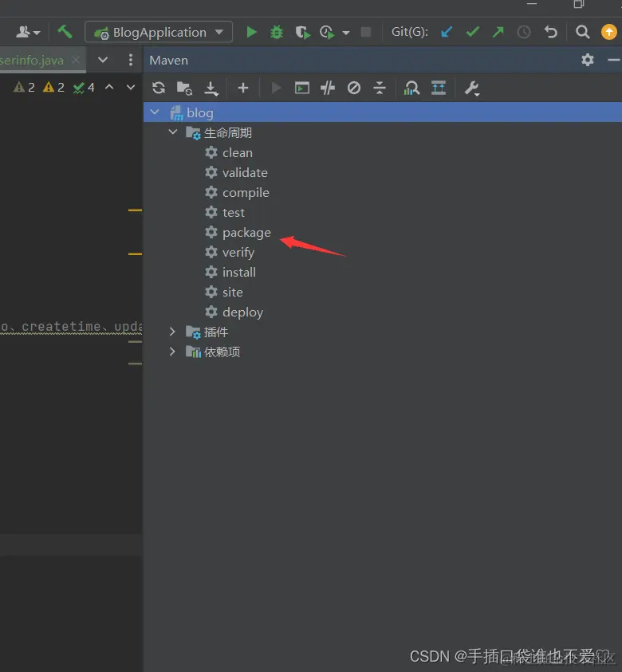Select the validate lifecycle goal

236,173
